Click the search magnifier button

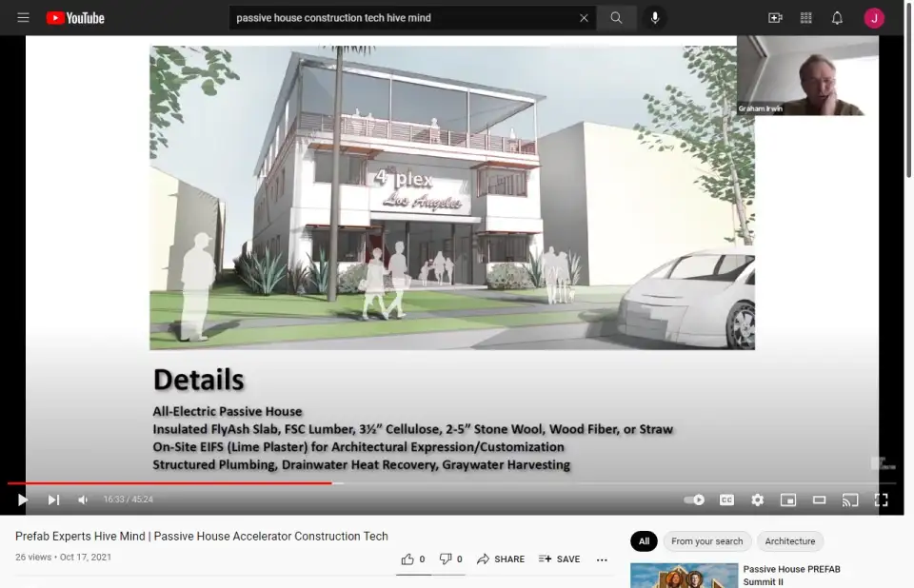pos(617,18)
